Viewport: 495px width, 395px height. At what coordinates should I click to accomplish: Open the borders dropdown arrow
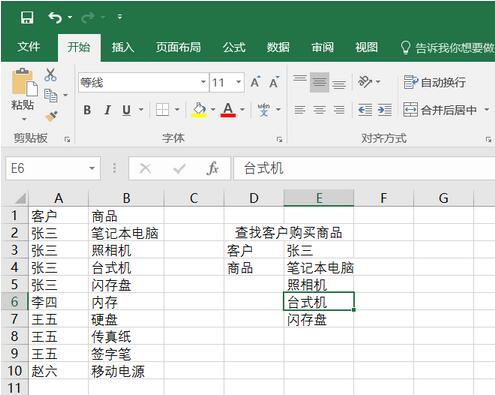pos(177,109)
